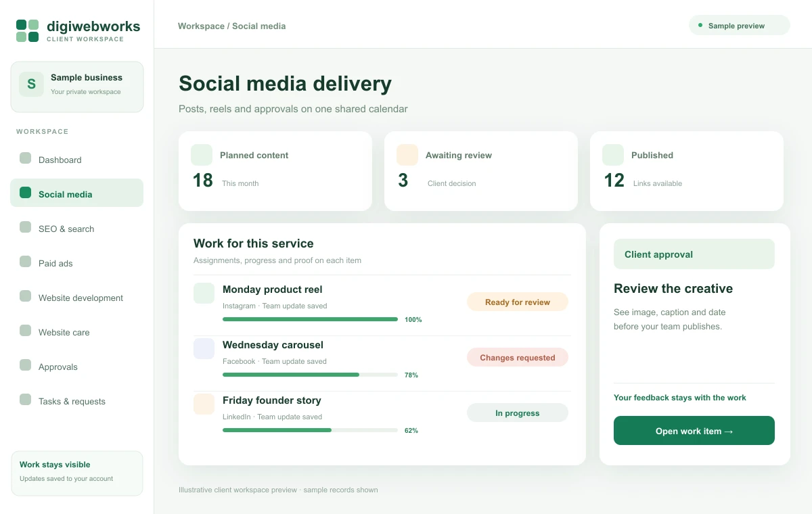The image size is (812, 514).
Task: Click the Client approval banner
Action: pos(694,254)
